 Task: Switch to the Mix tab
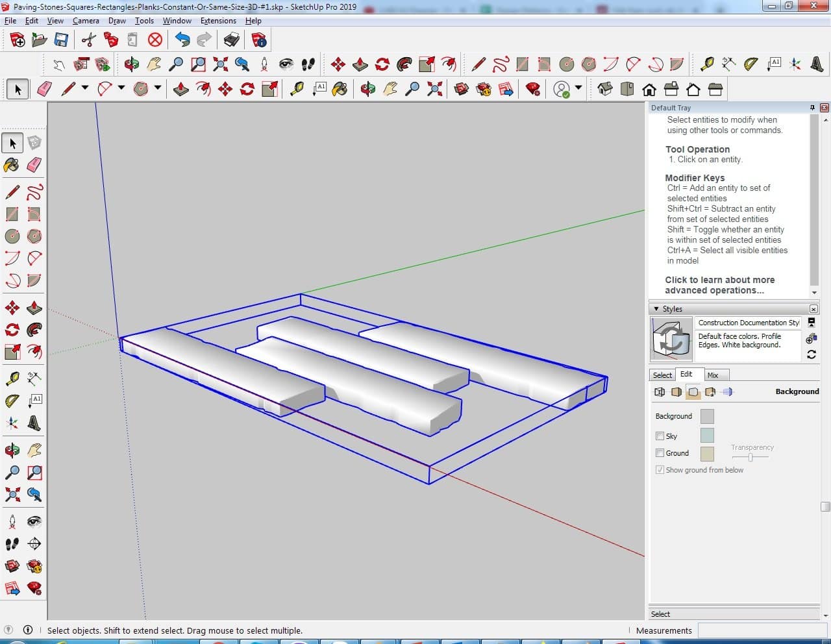(x=713, y=375)
